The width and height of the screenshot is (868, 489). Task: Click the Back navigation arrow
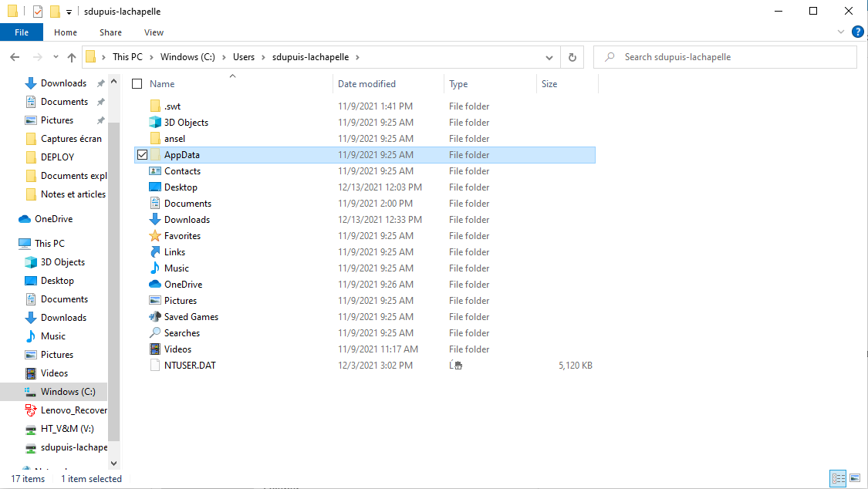(15, 57)
